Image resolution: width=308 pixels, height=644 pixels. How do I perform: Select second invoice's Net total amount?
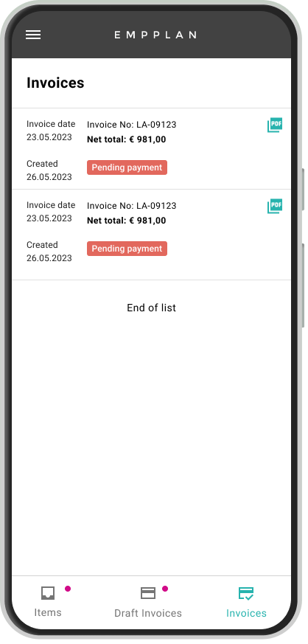[126, 221]
